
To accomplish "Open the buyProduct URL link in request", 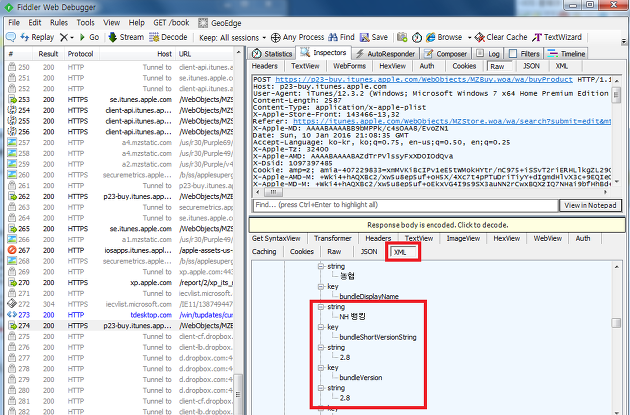I will (423, 80).
